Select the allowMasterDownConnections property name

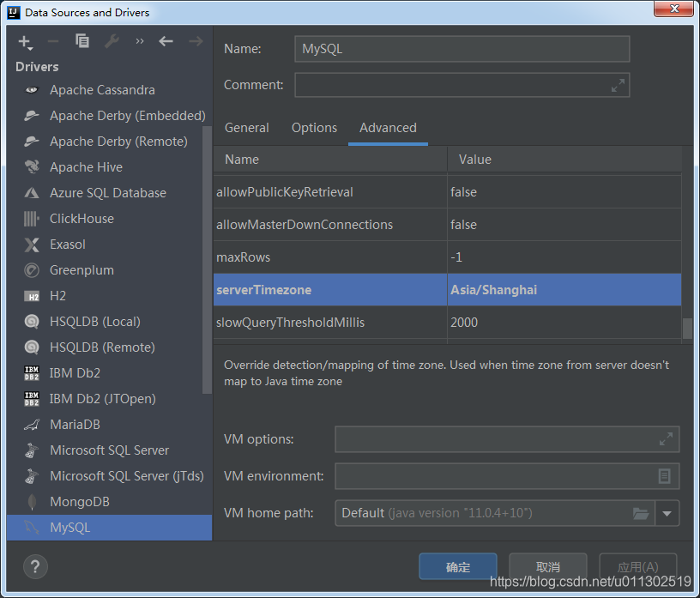click(x=305, y=225)
